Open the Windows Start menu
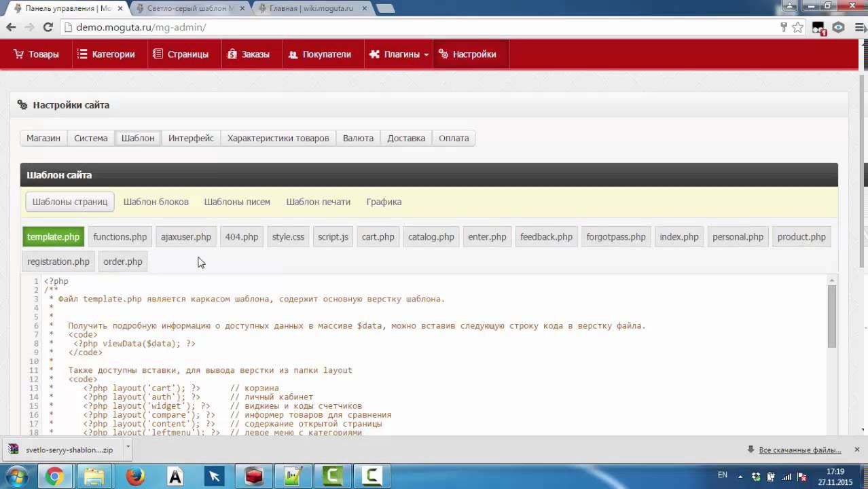Viewport: 868px width, 489px height. pos(16,476)
